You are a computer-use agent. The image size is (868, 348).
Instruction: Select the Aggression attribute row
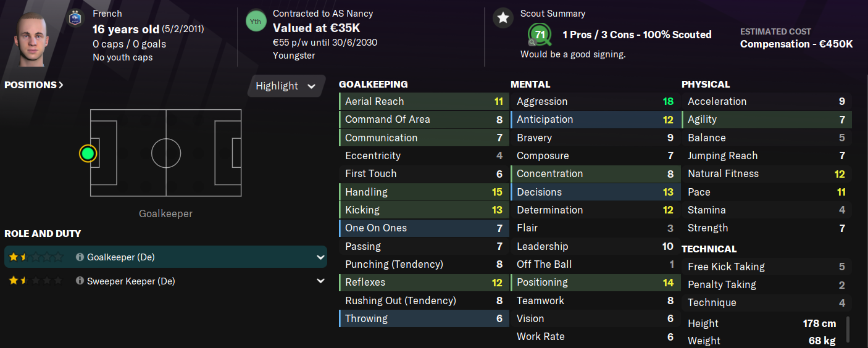[x=595, y=102]
